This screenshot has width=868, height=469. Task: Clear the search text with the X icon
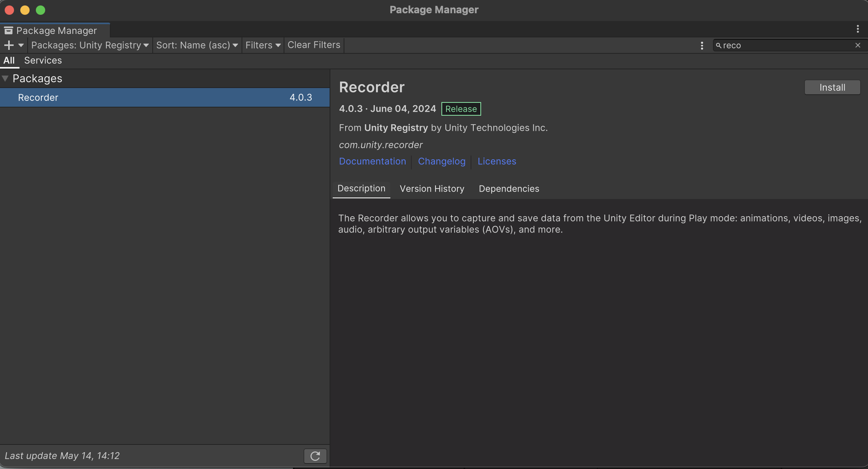click(x=858, y=45)
